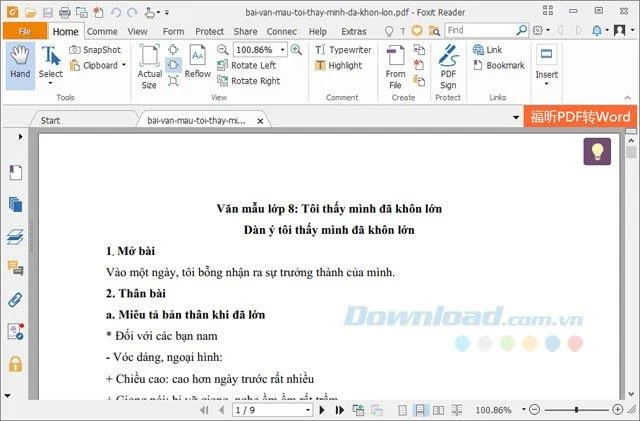This screenshot has height=421, width=640.
Task: Open the Pages thumbnails panel in sidebar
Action: click(15, 205)
